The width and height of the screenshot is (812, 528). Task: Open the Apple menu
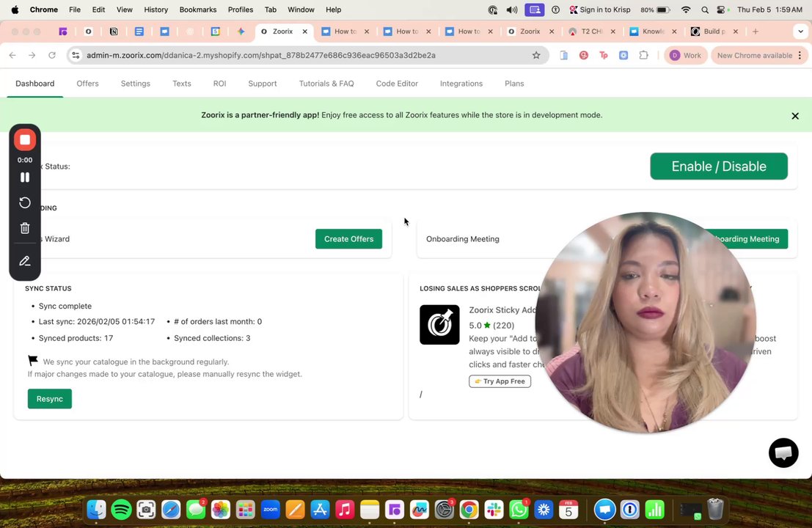point(15,10)
